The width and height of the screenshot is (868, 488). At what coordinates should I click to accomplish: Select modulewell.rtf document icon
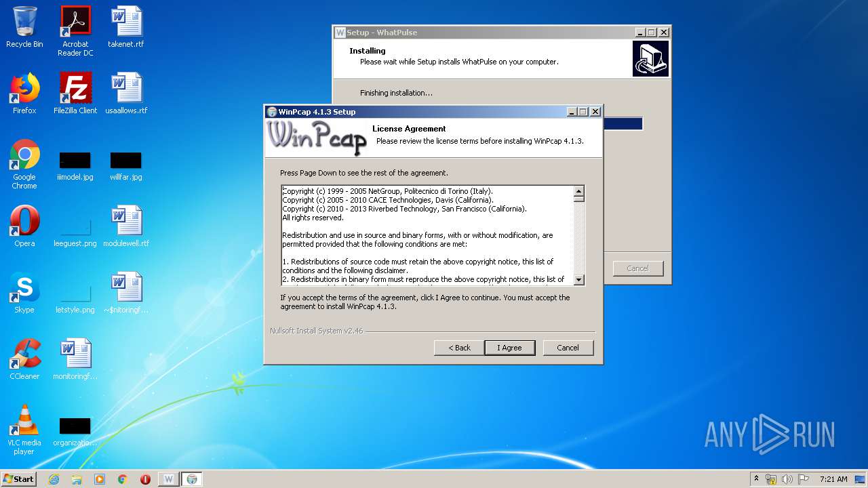pos(126,226)
